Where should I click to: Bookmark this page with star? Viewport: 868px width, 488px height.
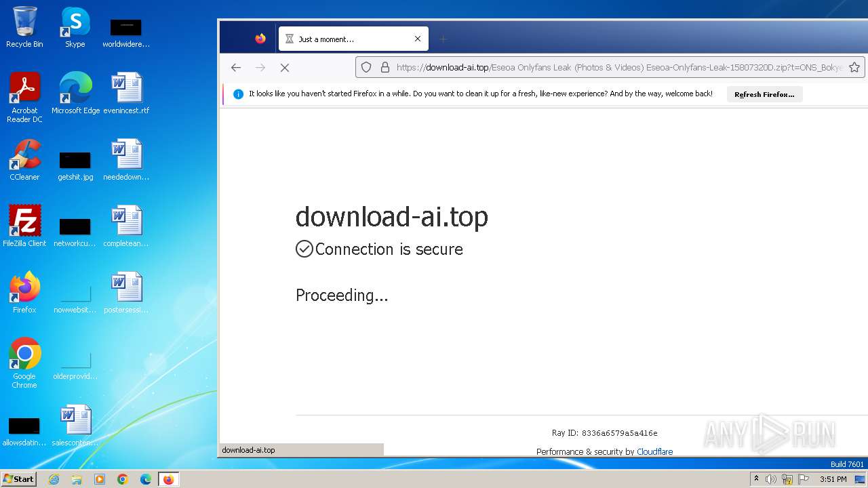click(x=854, y=67)
